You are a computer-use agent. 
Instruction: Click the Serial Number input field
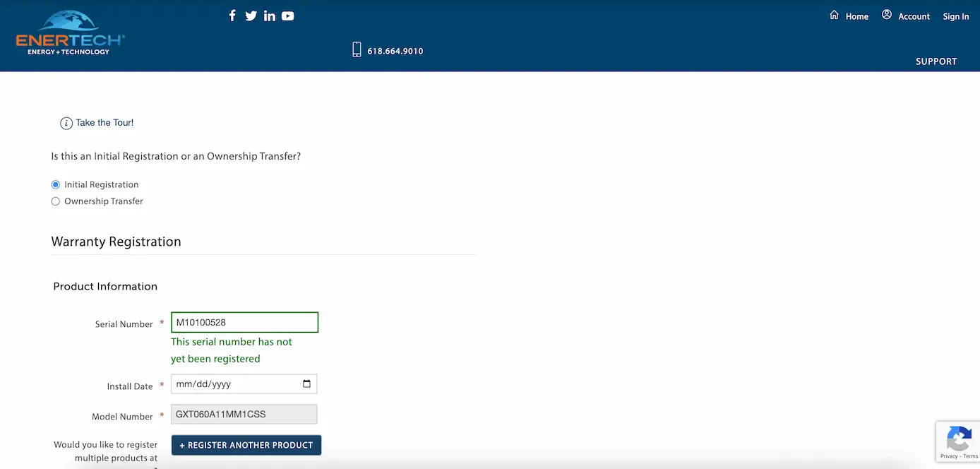(x=244, y=322)
